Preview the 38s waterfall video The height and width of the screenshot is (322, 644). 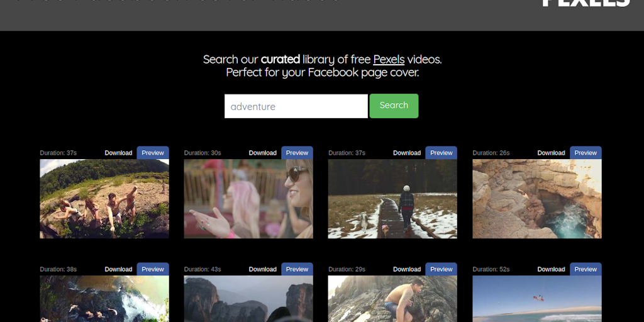[153, 269]
